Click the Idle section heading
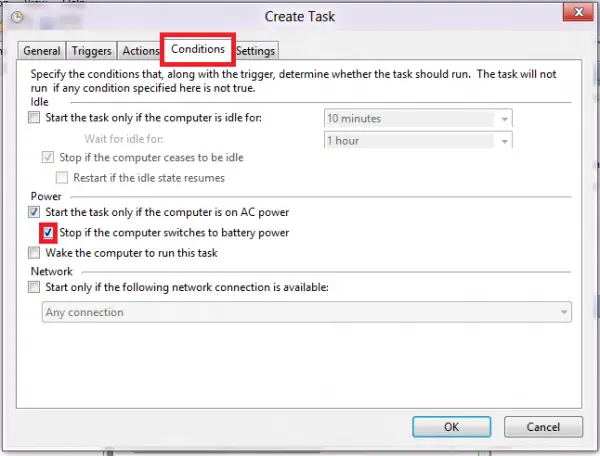This screenshot has height=456, width=600. click(x=39, y=102)
